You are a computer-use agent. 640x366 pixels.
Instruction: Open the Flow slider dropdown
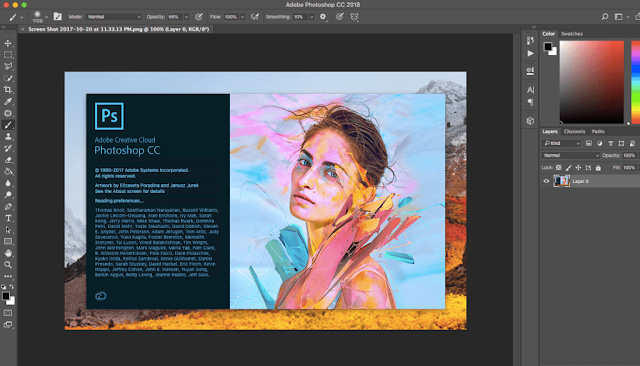pos(242,17)
